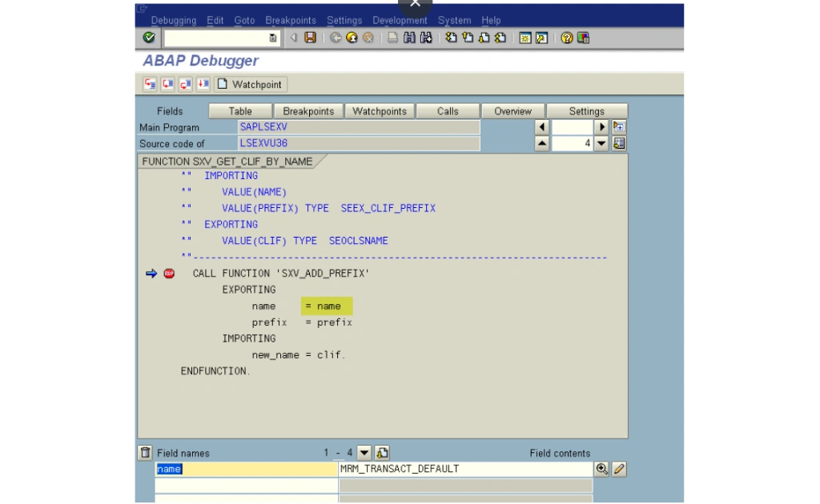The height and width of the screenshot is (504, 820).
Task: Switch to the Table view button
Action: (x=240, y=111)
